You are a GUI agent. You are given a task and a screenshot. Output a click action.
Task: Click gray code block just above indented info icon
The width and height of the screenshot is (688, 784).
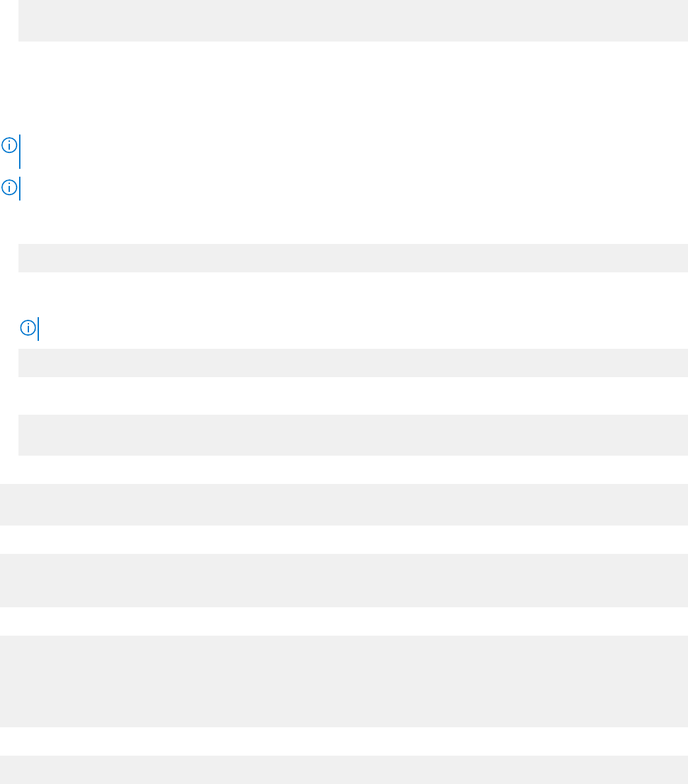[x=354, y=258]
